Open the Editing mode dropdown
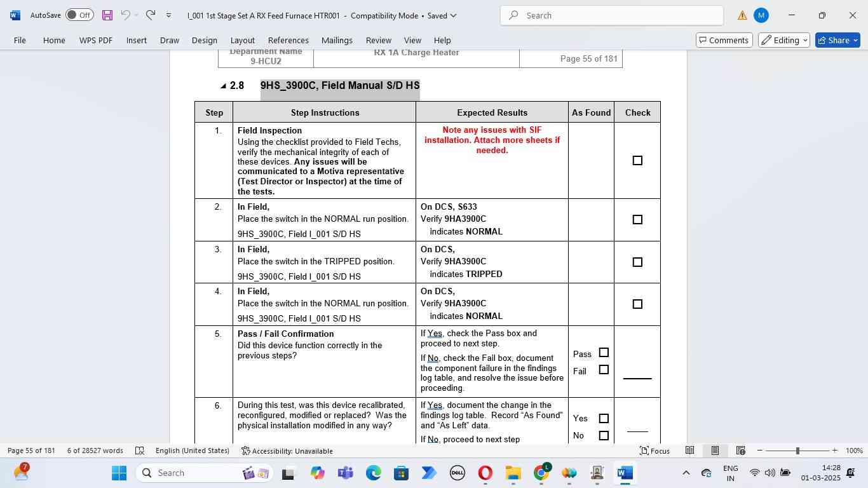Image resolution: width=868 pixels, height=488 pixels. click(784, 40)
